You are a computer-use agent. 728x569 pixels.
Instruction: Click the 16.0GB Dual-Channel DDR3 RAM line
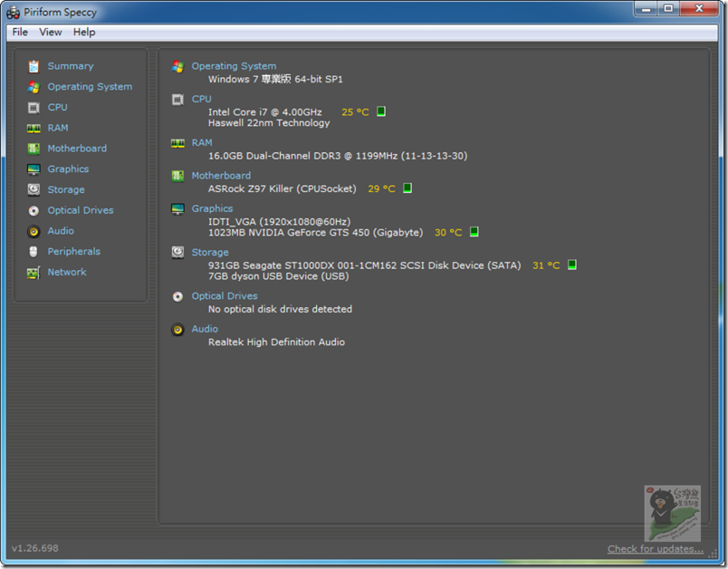(338, 156)
